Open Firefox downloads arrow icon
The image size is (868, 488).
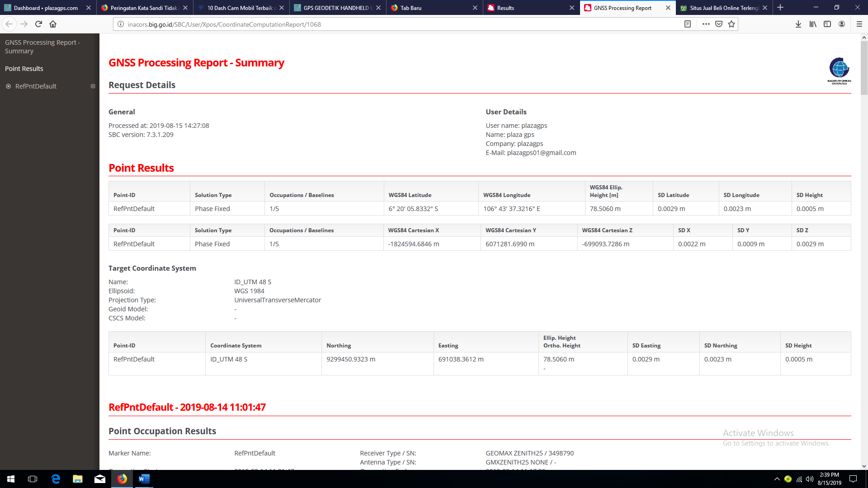coord(798,24)
